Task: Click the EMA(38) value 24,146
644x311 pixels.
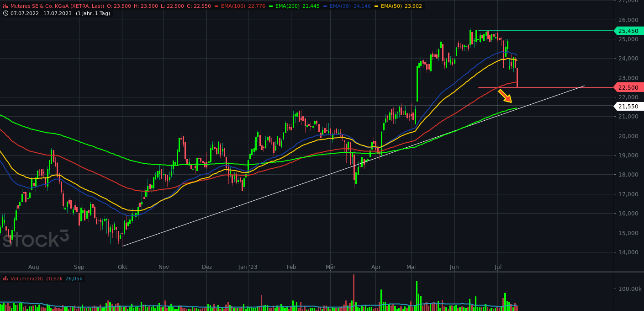Action: coord(362,6)
